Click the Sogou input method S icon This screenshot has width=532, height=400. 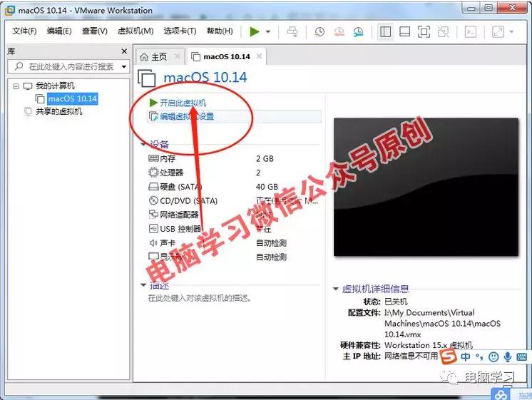[449, 357]
